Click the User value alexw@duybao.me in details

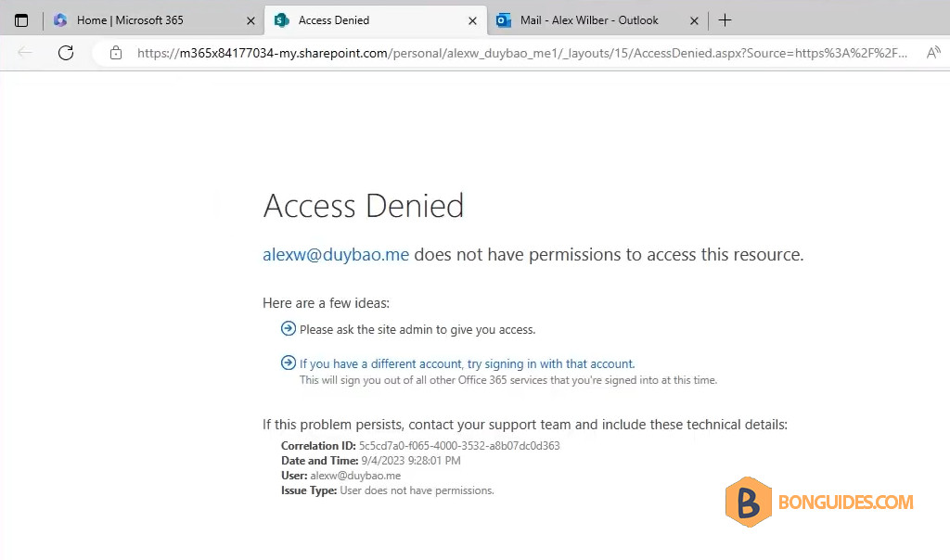355,476
